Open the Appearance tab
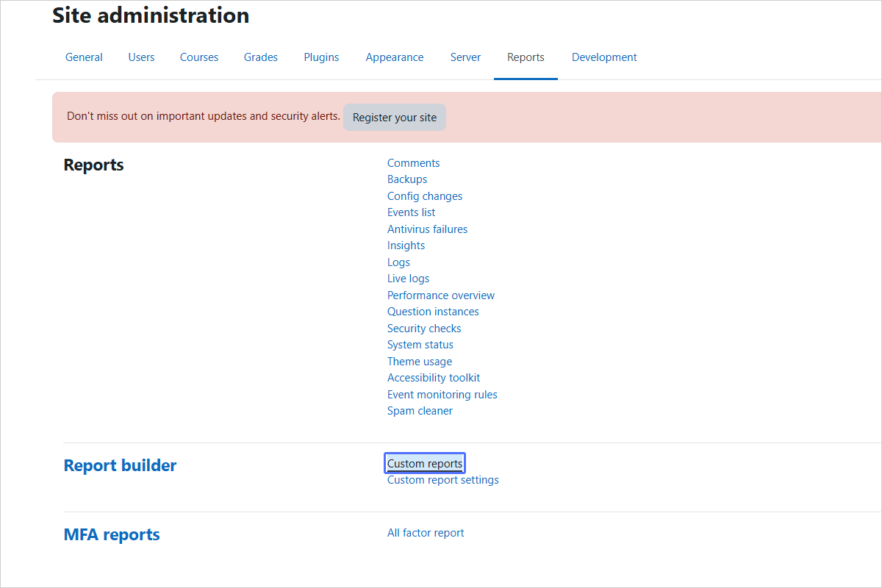 pyautogui.click(x=395, y=57)
